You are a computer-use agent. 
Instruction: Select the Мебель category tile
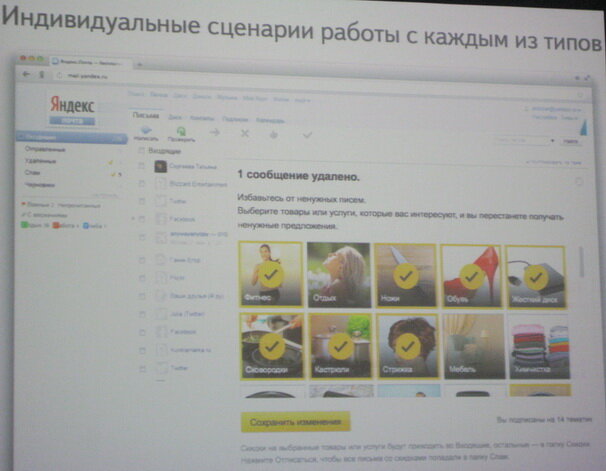coord(474,346)
